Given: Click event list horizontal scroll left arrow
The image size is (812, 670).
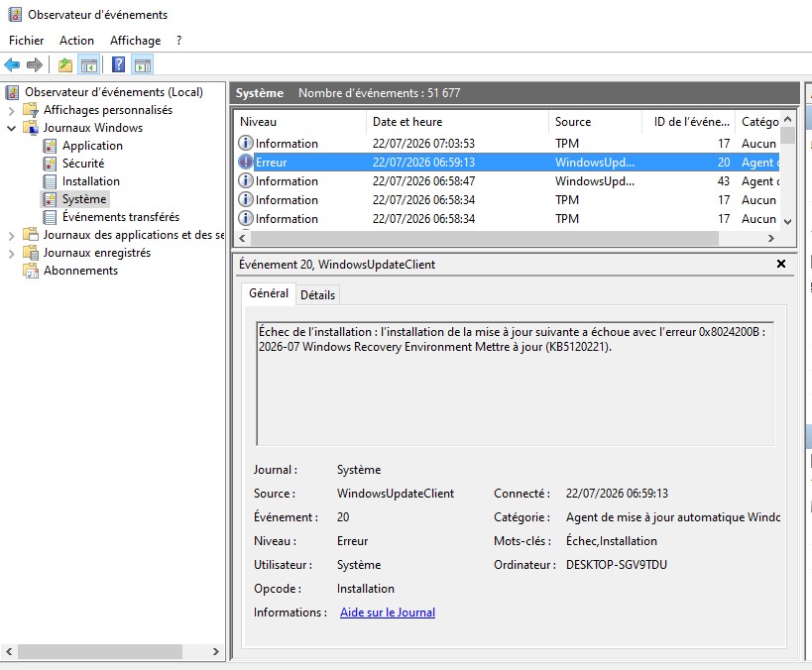Looking at the screenshot, I should (x=242, y=238).
